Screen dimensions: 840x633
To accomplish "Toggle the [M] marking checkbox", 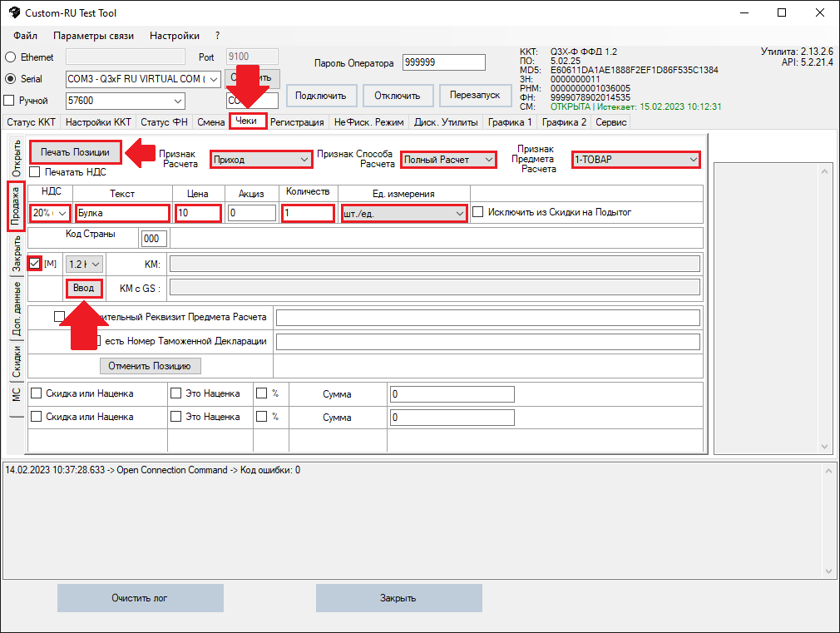I will coord(34,264).
